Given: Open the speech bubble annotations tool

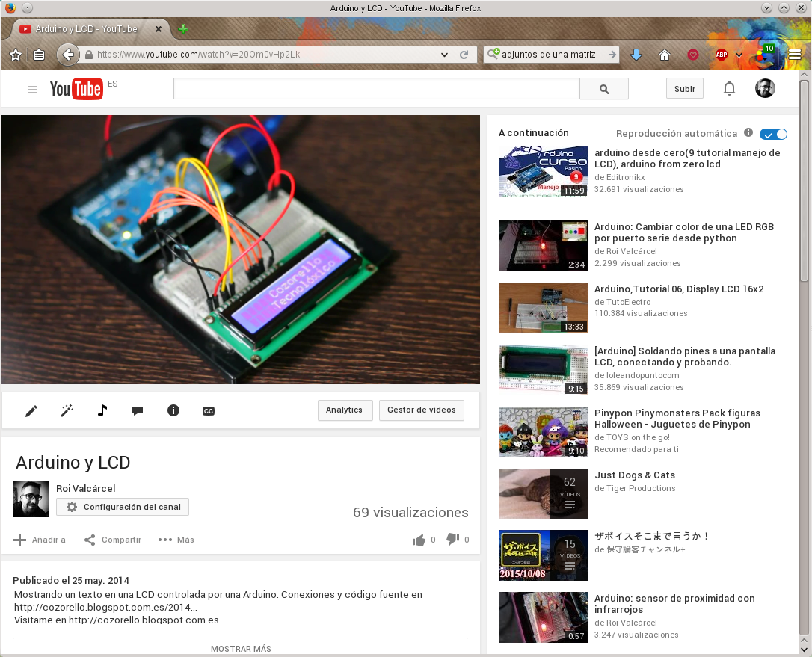Looking at the screenshot, I should pos(138,411).
